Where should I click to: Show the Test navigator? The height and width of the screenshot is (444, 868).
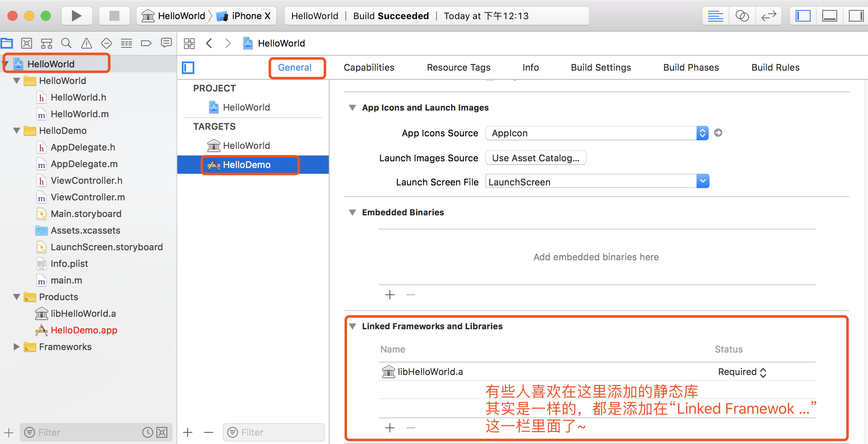pyautogui.click(x=107, y=43)
